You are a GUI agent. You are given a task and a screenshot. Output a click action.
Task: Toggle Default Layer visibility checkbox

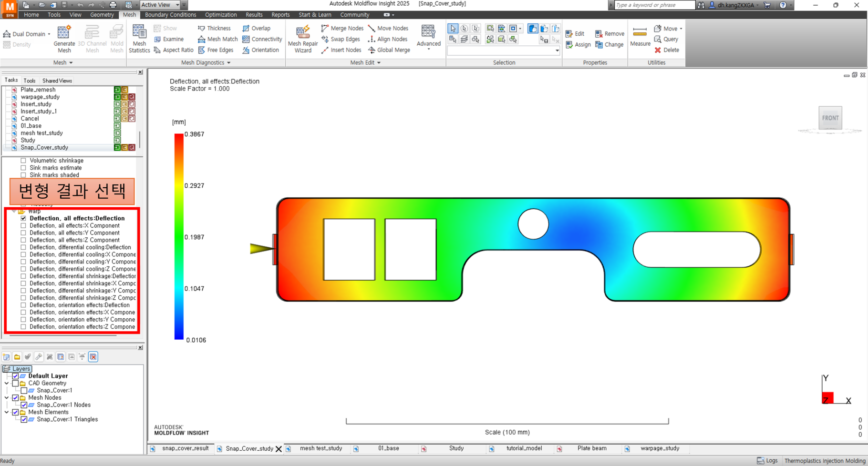pos(15,376)
